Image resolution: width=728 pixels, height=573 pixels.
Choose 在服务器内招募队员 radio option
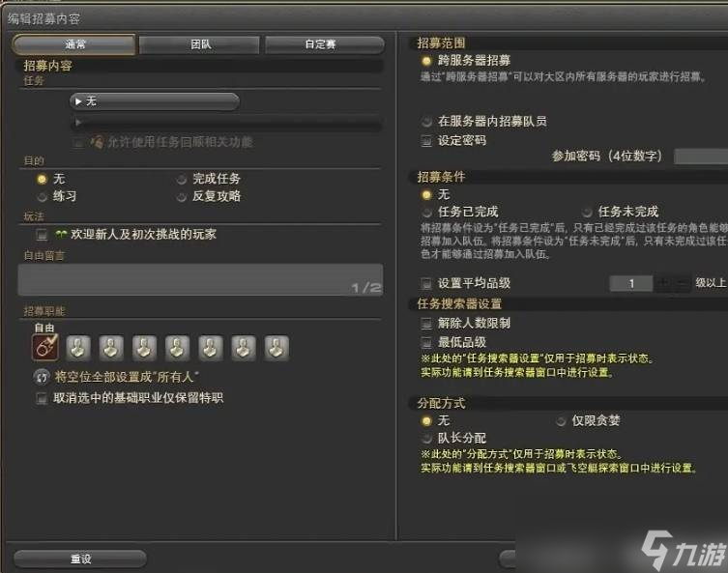426,122
